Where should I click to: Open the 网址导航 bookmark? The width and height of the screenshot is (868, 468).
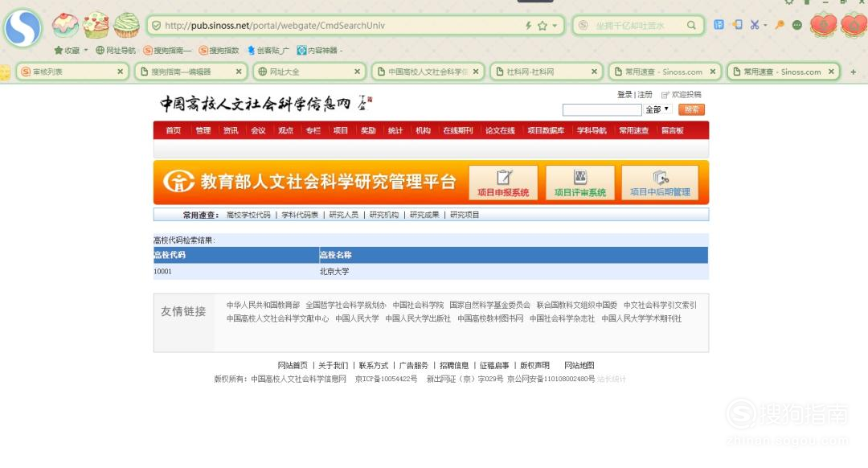pos(116,51)
